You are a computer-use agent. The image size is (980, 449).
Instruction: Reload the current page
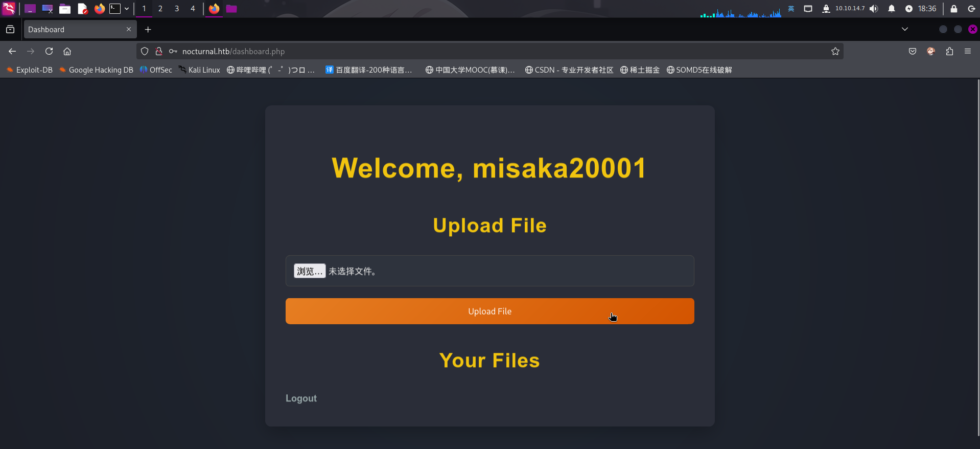(49, 51)
